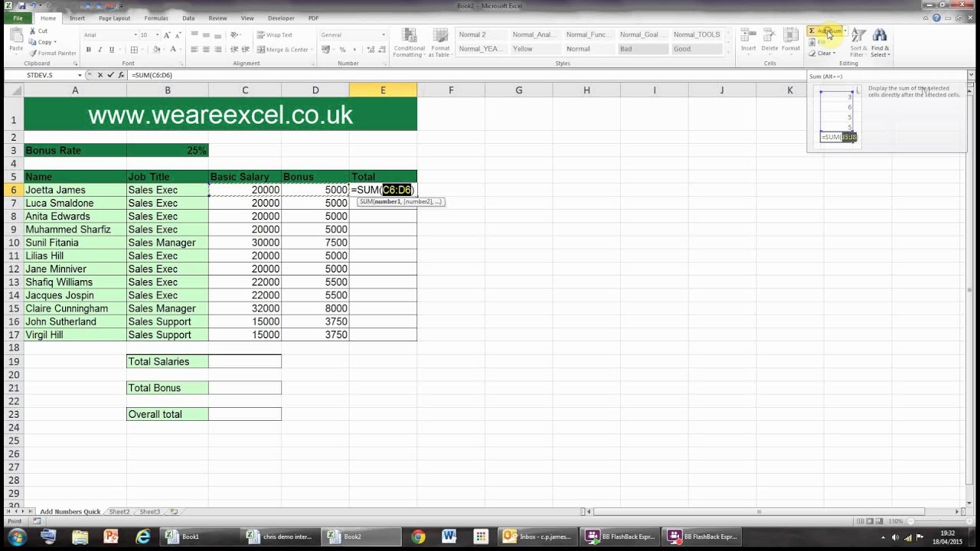Apply the Good cell style
Screen dimensions: 980x551
(x=697, y=49)
